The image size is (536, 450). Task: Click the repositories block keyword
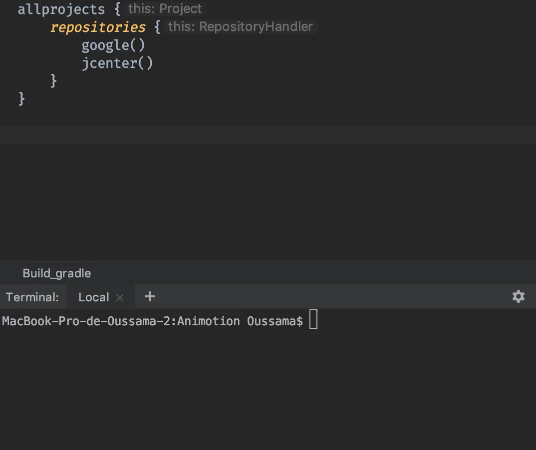(98, 27)
